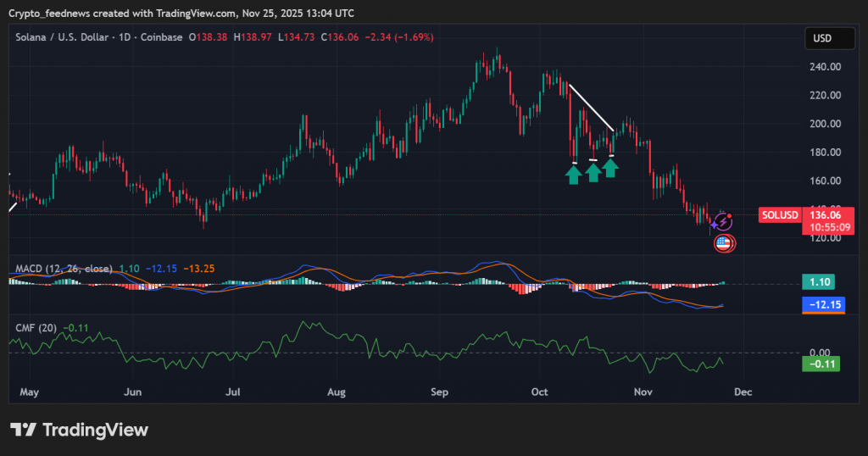Click the blue -12.15 MACD value label
Screen dimensions: 868x456
point(823,304)
